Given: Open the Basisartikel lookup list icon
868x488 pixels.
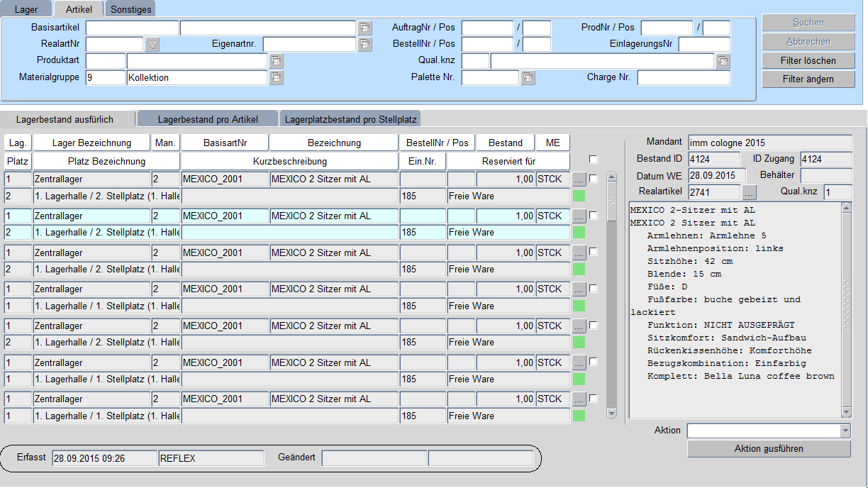Looking at the screenshot, I should [x=365, y=28].
